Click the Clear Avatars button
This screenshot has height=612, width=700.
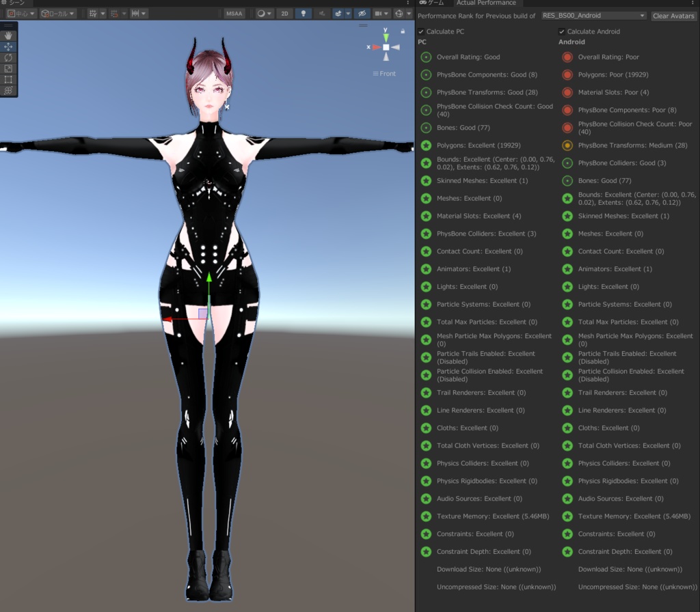tap(673, 16)
